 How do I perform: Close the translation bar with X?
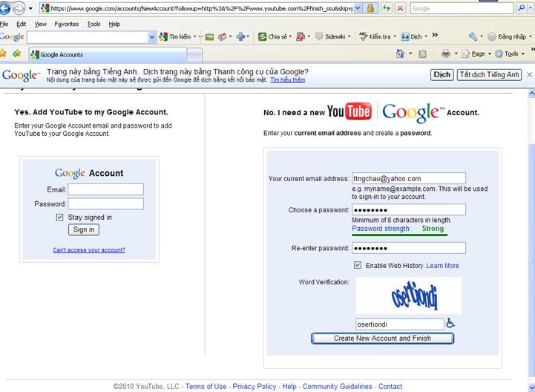530,74
